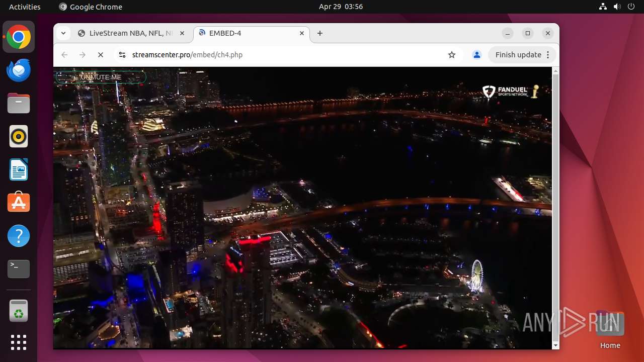View site information icon in address bar
The width and height of the screenshot is (644, 362).
[122, 55]
